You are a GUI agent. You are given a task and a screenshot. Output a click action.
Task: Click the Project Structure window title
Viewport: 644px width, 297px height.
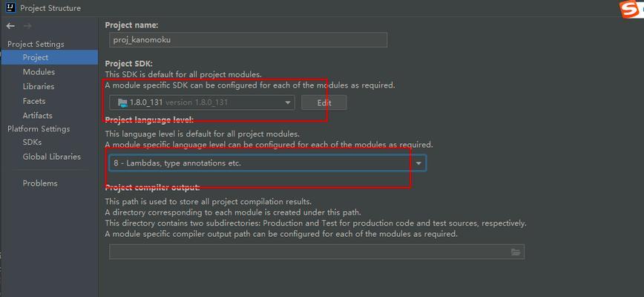pos(50,8)
